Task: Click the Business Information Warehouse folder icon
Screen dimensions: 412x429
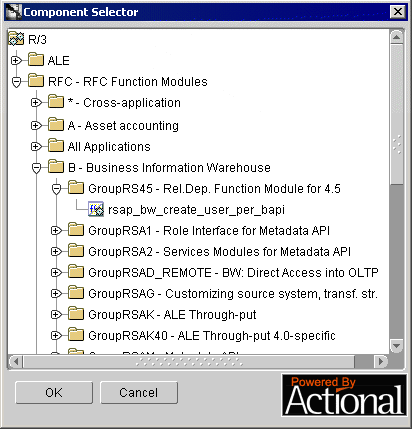Action: (x=56, y=167)
